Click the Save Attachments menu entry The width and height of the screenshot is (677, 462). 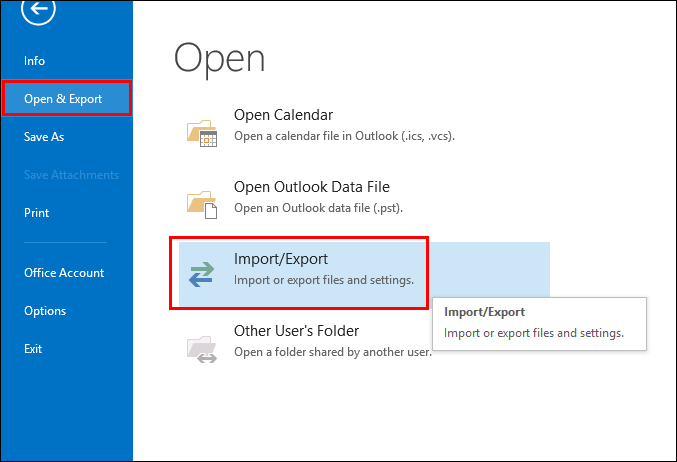(x=71, y=175)
